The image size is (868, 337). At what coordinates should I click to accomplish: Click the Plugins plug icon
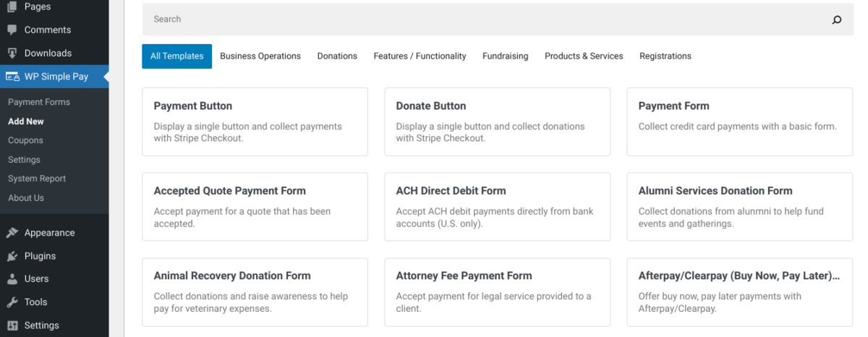(12, 256)
